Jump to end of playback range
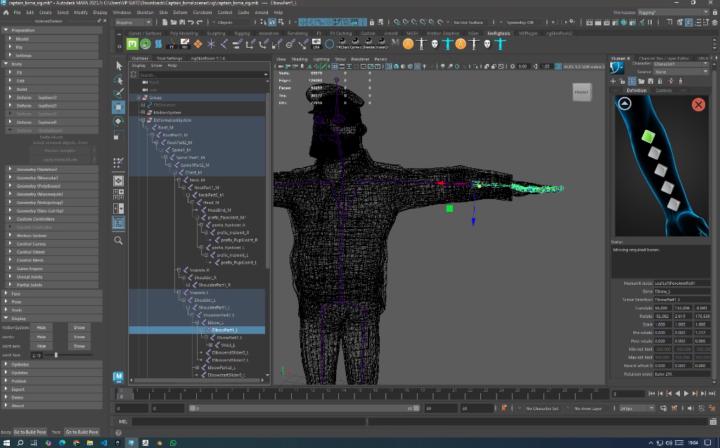Screen dimensions: 720x448 (x=712, y=393)
